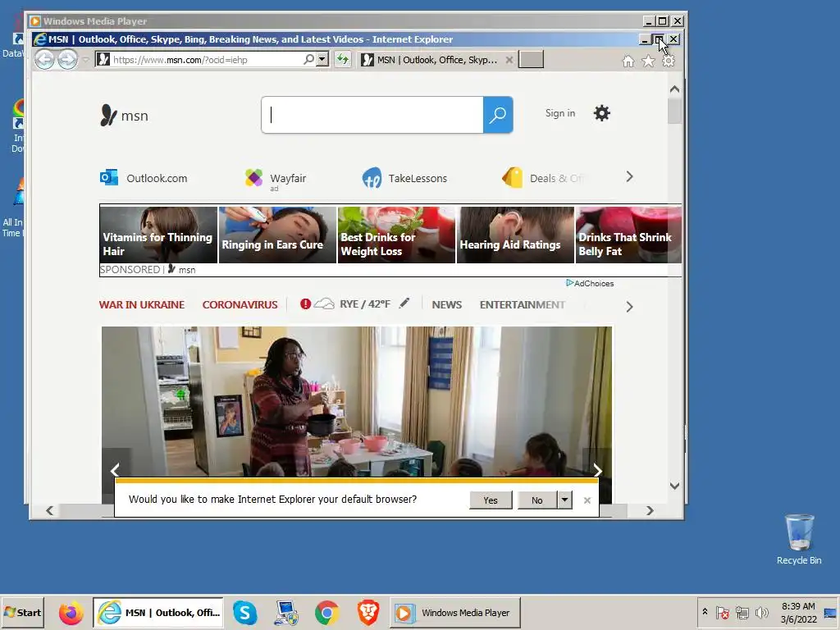Click horizontal scrollbar left arrow
This screenshot has width=840, height=630.
pyautogui.click(x=50, y=510)
